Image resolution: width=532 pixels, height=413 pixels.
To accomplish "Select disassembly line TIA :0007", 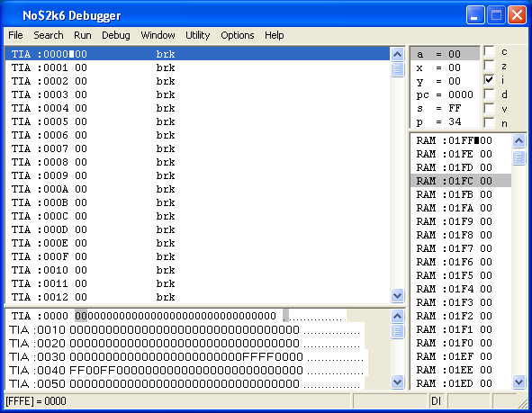I will [x=197, y=148].
